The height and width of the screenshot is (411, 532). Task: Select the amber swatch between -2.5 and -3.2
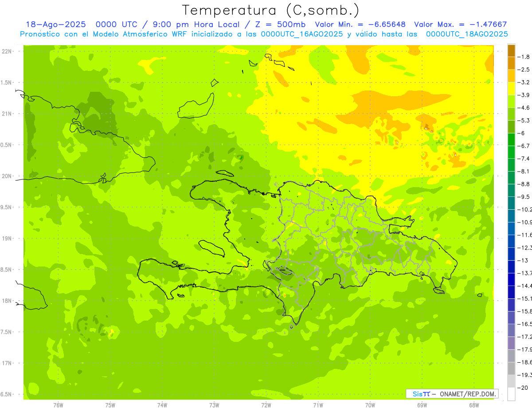[511, 76]
